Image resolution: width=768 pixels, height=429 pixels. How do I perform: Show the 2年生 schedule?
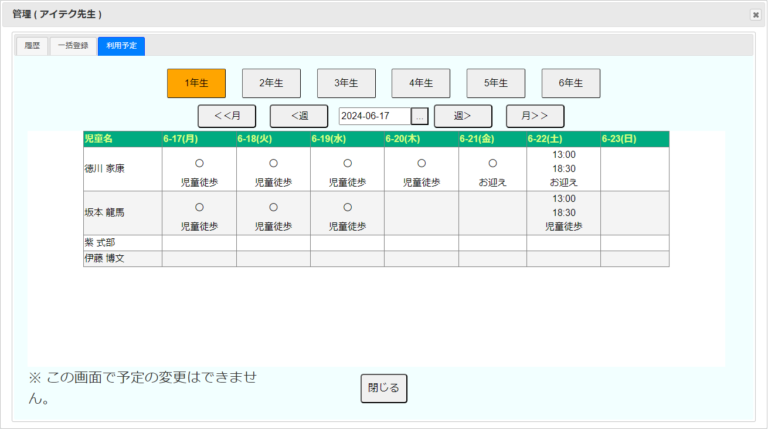pyautogui.click(x=271, y=83)
